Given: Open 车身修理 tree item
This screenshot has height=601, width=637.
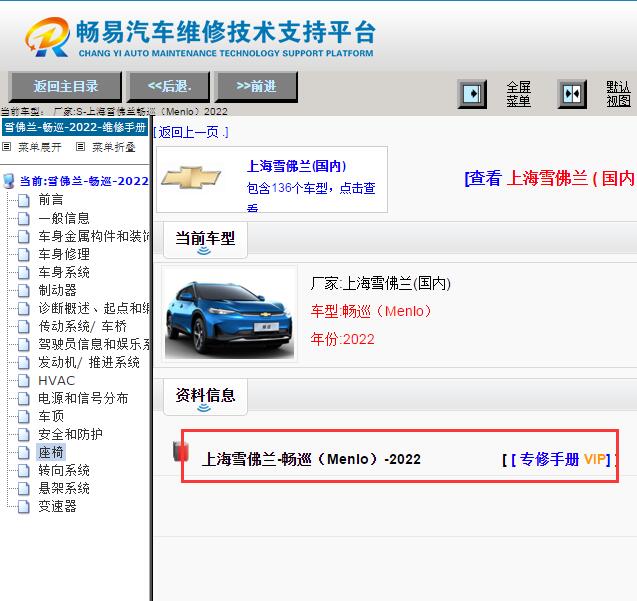Looking at the screenshot, I should click(x=64, y=254).
